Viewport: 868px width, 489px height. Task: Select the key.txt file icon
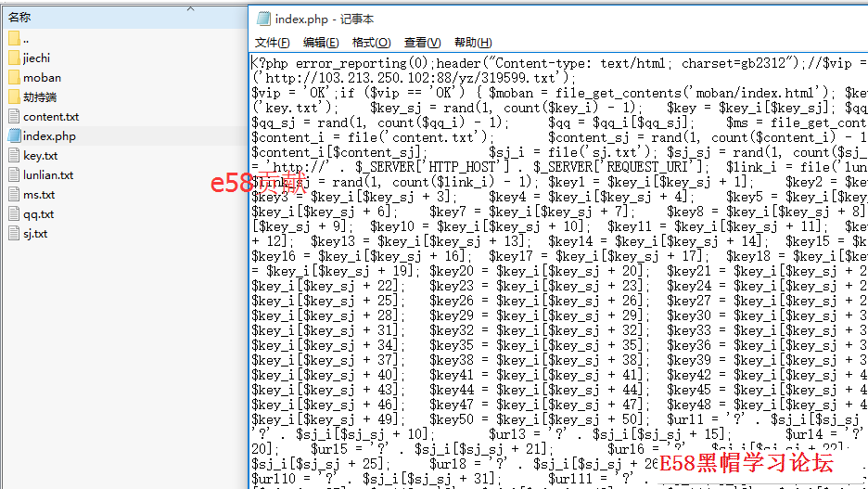pyautogui.click(x=15, y=156)
